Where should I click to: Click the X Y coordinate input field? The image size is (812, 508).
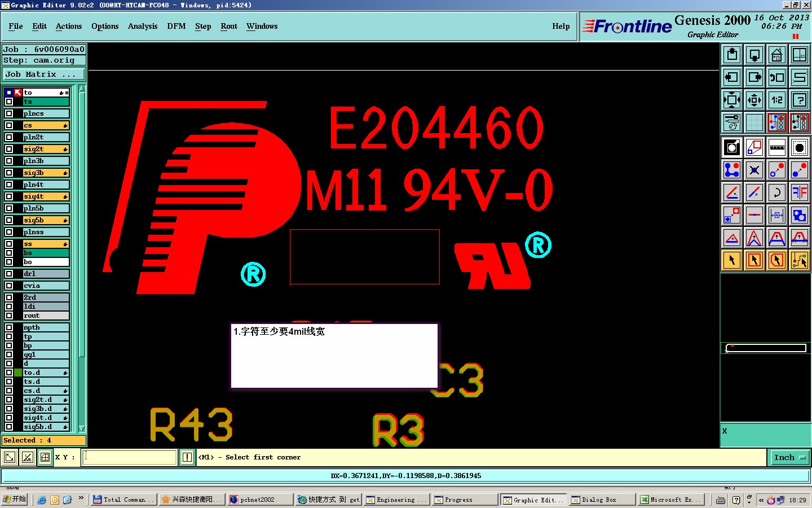pos(130,457)
